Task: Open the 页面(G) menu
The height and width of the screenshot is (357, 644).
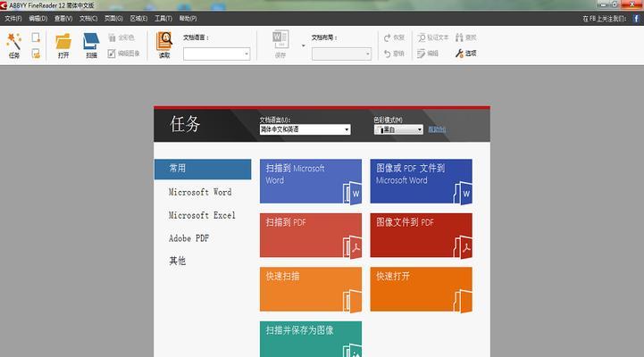Action: click(113, 19)
